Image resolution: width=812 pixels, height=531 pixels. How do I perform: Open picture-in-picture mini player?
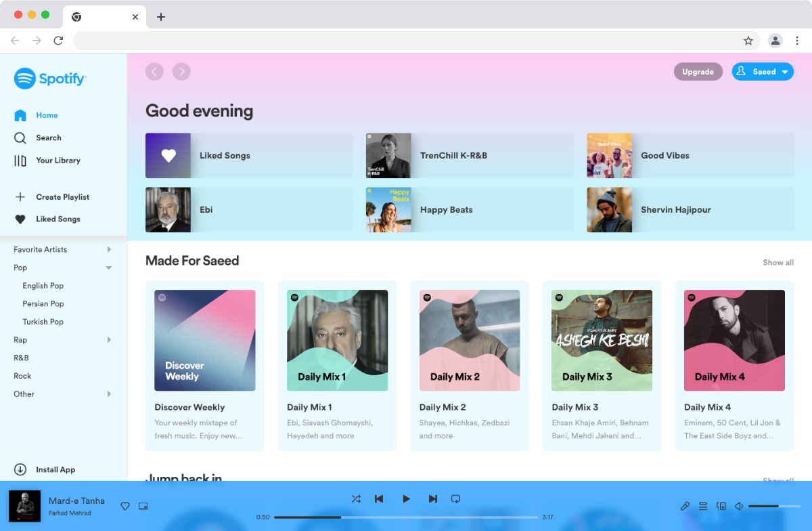pos(143,506)
